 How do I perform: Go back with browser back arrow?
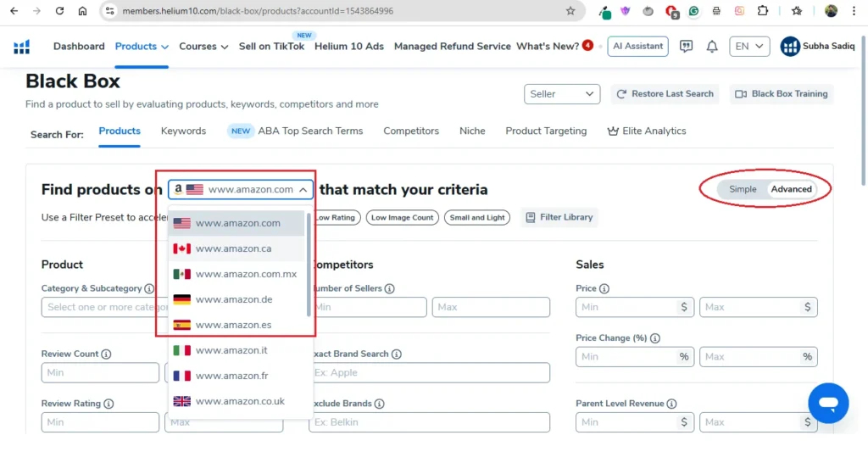[14, 11]
